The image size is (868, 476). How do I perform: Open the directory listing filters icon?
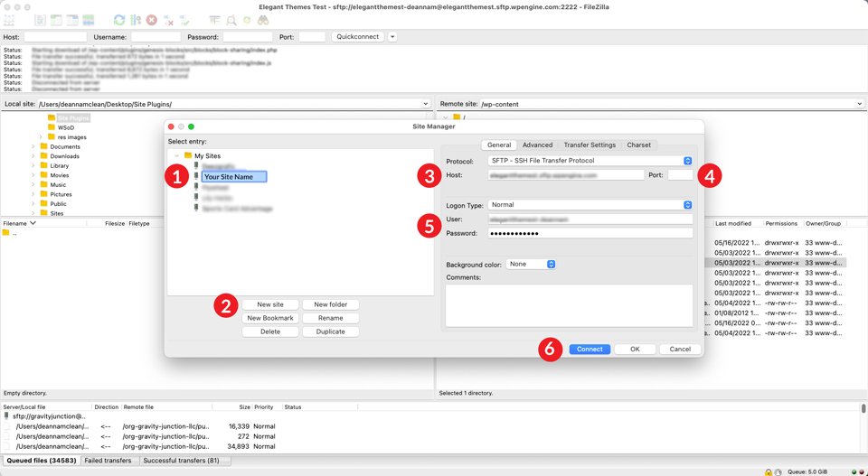(214, 19)
